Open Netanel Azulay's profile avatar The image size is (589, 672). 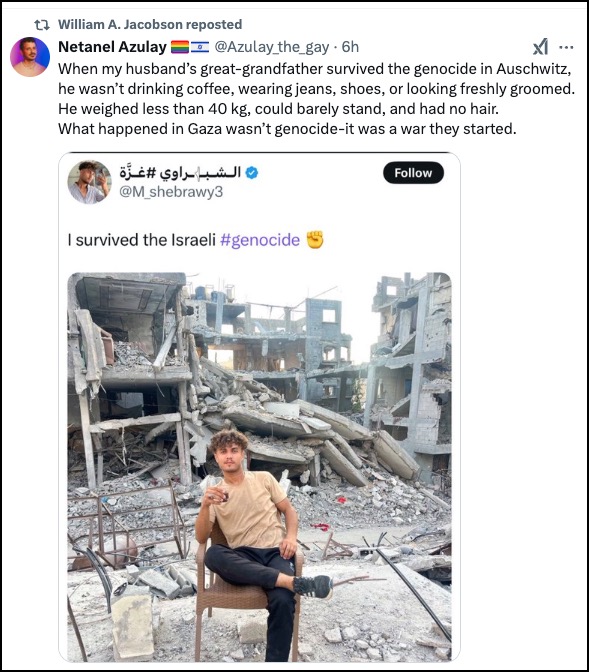[30, 57]
